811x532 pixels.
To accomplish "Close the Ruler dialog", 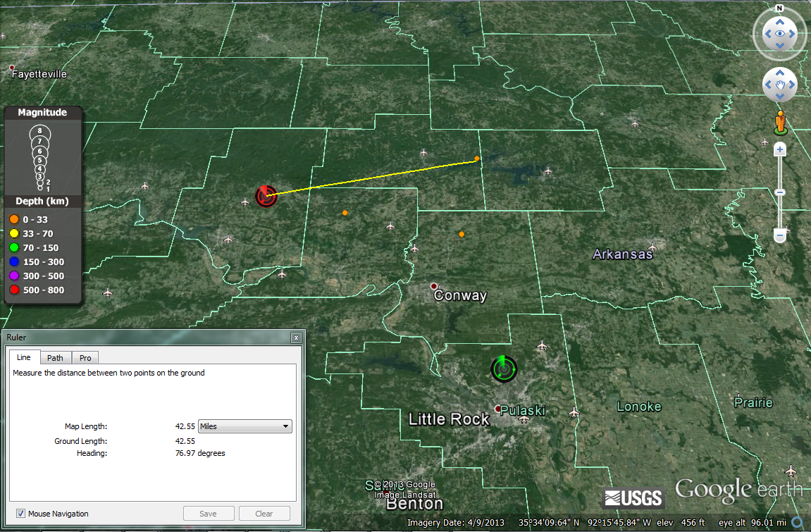I will [x=297, y=338].
